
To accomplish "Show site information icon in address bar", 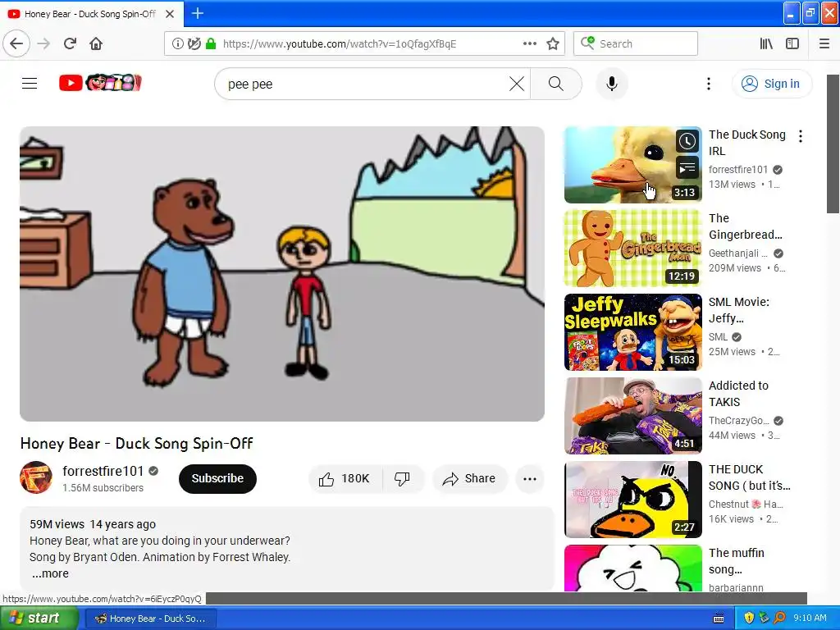I will (178, 44).
